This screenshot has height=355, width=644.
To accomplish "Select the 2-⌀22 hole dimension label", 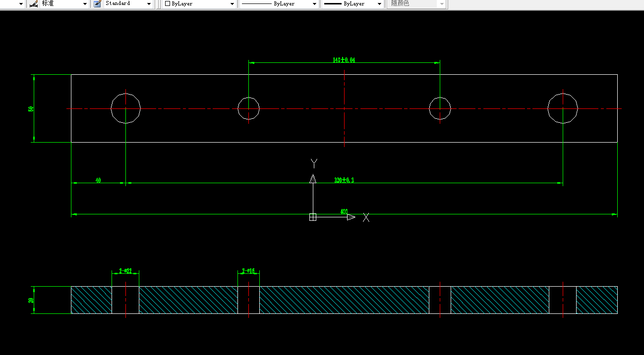I will tap(125, 271).
